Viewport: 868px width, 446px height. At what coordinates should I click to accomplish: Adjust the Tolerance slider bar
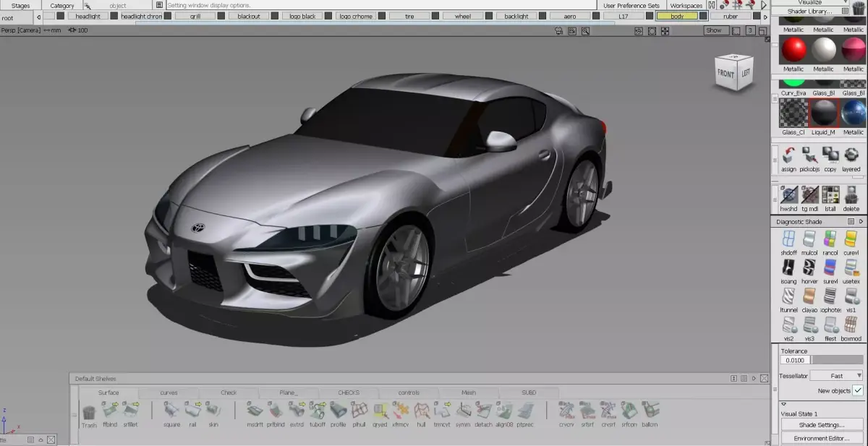coord(838,359)
